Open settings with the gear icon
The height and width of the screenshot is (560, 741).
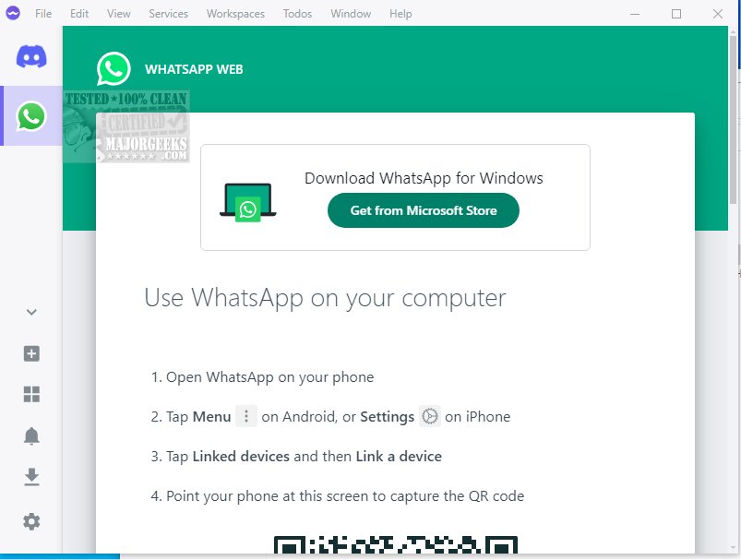(x=31, y=522)
